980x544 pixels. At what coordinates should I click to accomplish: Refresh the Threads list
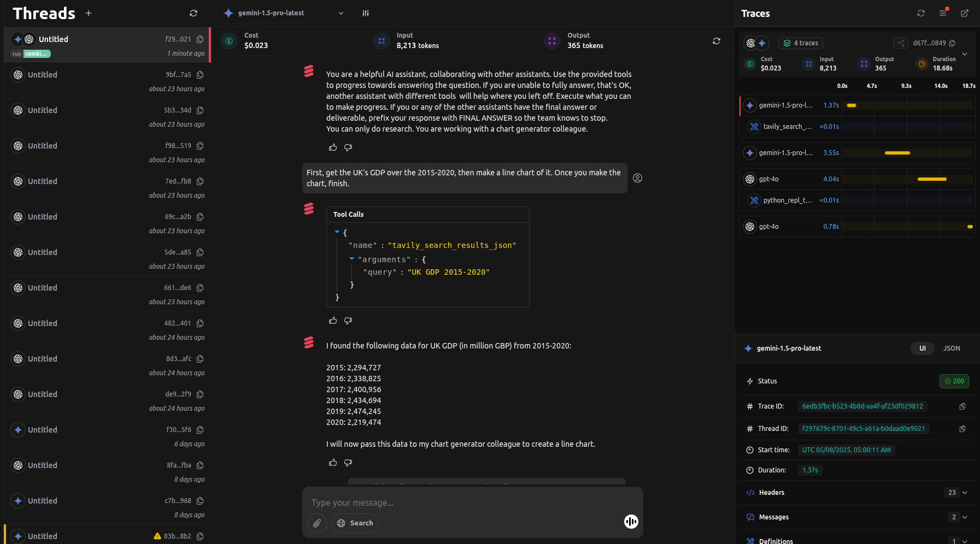point(193,13)
